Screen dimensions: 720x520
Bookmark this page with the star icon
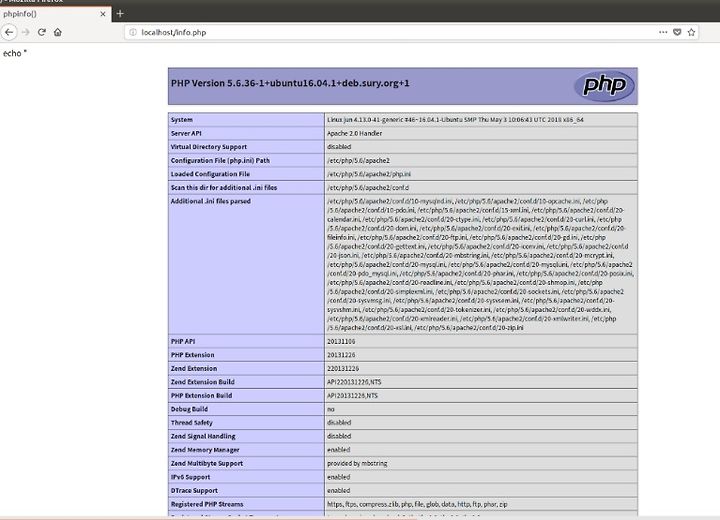tap(692, 32)
